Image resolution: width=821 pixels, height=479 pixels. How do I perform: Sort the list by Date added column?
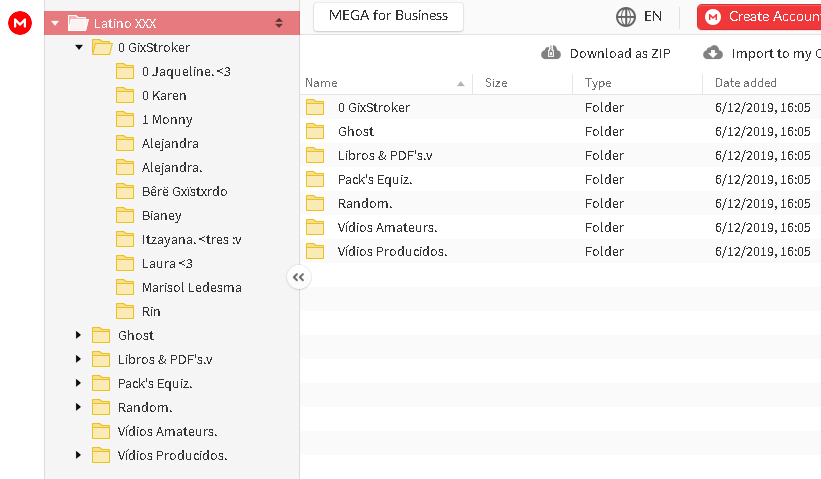(x=746, y=83)
